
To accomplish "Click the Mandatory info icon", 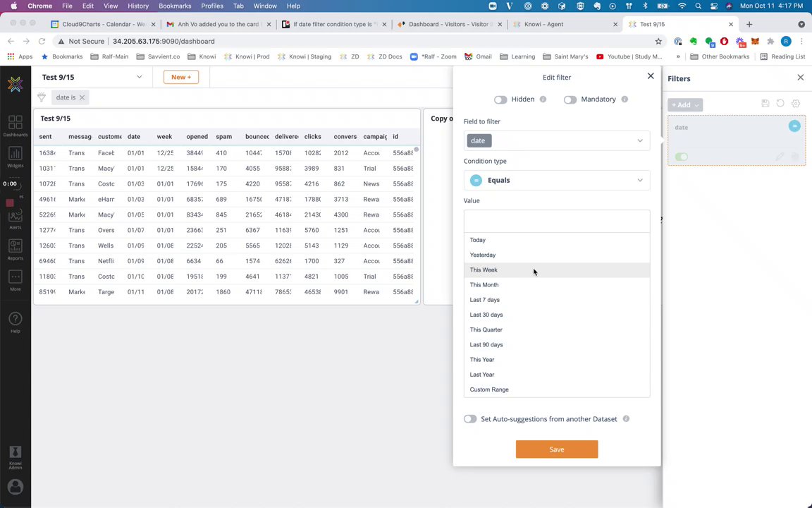I will point(625,99).
